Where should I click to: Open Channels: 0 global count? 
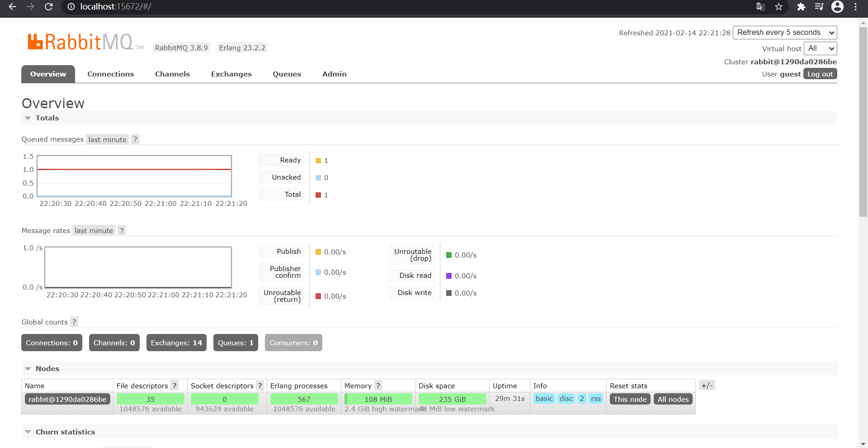point(114,343)
